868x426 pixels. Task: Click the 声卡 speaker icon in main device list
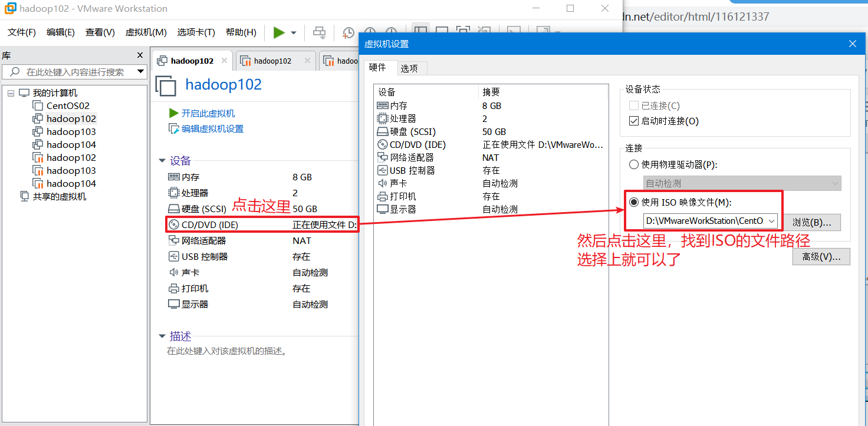(174, 272)
